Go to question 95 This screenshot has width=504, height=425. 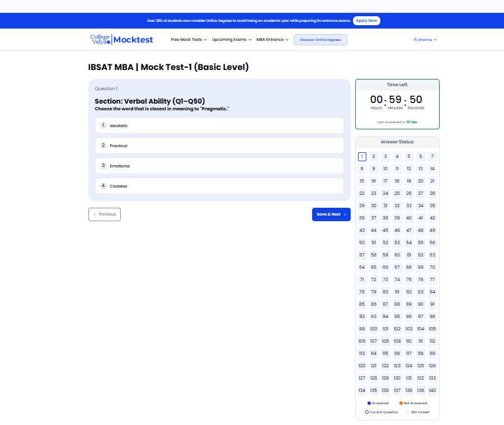pos(397,316)
